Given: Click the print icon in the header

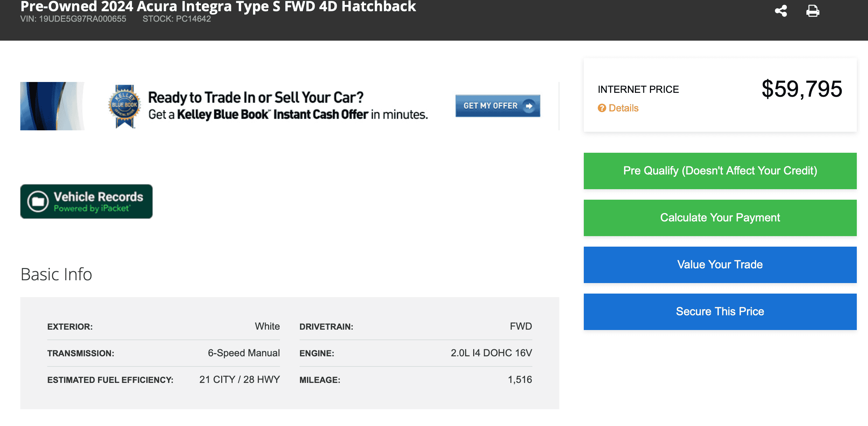Looking at the screenshot, I should point(813,11).
